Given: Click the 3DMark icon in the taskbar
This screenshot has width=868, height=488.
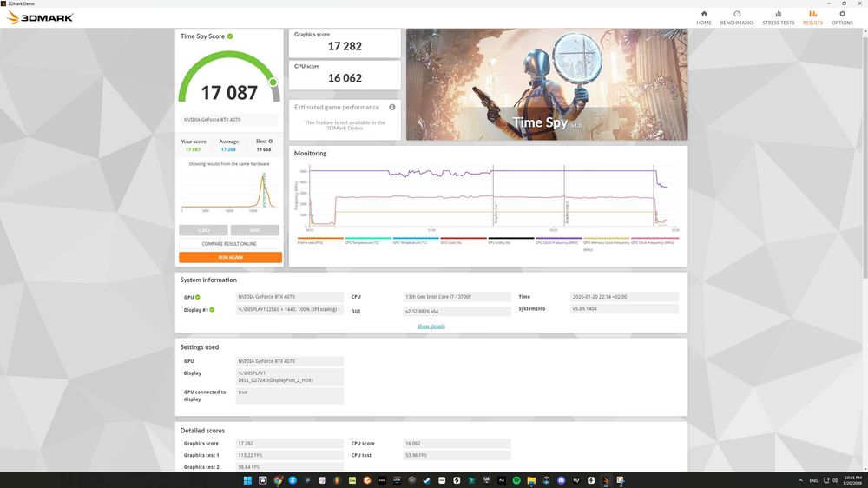Looking at the screenshot, I should [606, 480].
